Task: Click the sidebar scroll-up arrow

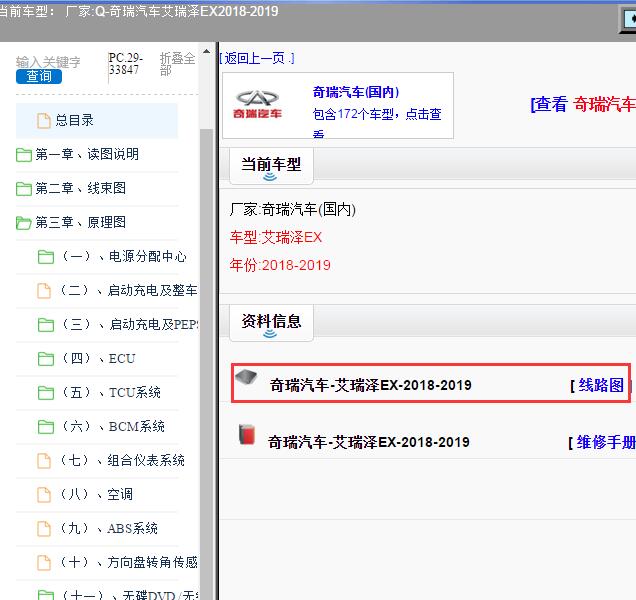Action: [x=206, y=52]
